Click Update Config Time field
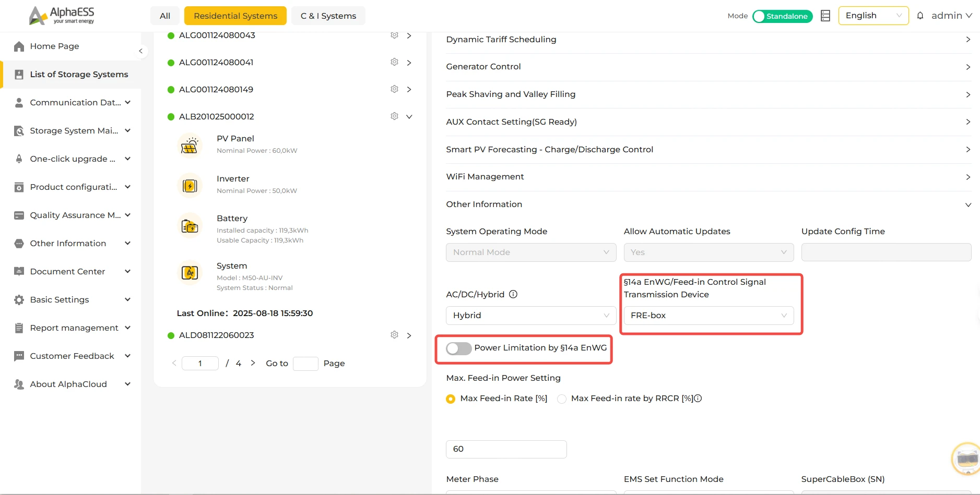 (x=886, y=252)
